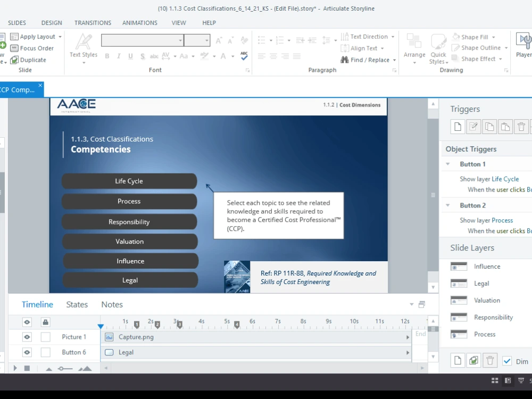Click the Life Cycle slide button
The height and width of the screenshot is (399, 532).
129,181
